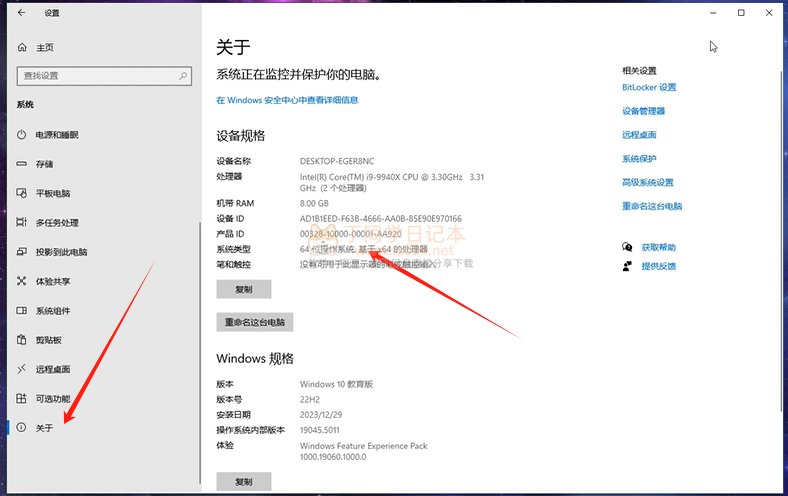Open 系统组件 settings page

click(53, 311)
